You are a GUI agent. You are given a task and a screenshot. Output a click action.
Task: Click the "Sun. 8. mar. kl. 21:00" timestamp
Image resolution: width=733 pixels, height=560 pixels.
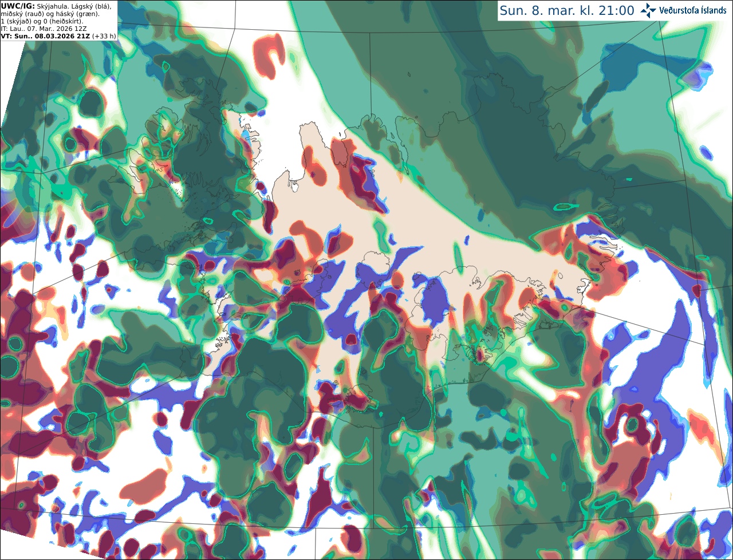[x=567, y=10]
